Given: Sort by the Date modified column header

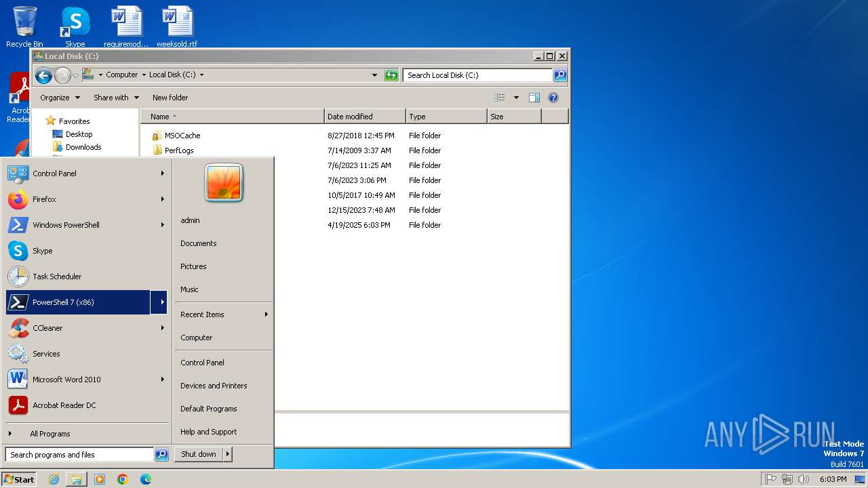Looking at the screenshot, I should [x=365, y=117].
